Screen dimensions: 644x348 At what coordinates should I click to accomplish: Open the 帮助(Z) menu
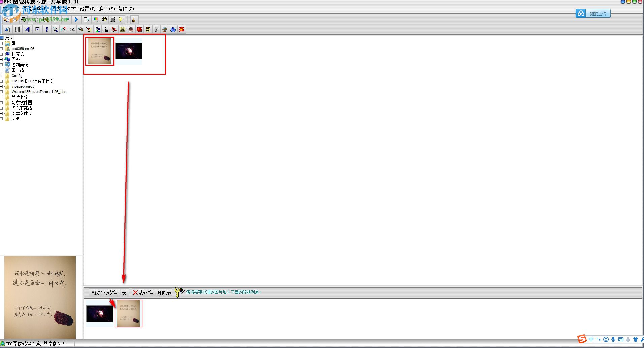(126, 9)
